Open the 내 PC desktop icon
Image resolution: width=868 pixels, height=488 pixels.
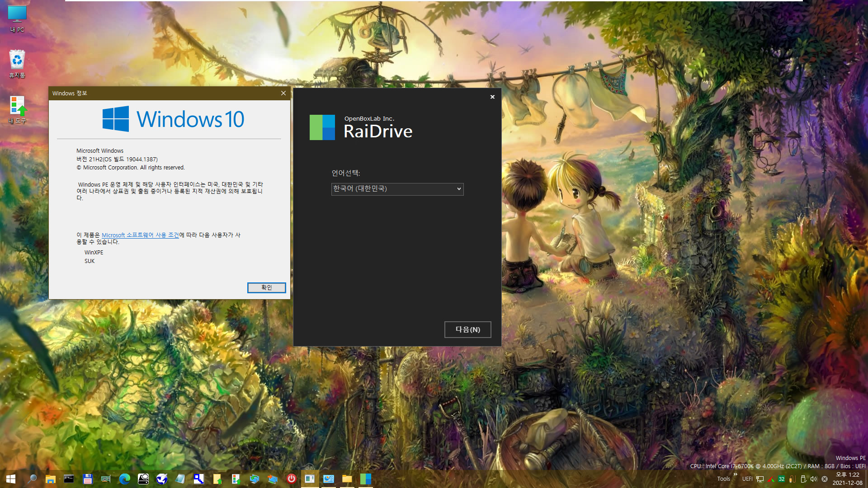(17, 19)
